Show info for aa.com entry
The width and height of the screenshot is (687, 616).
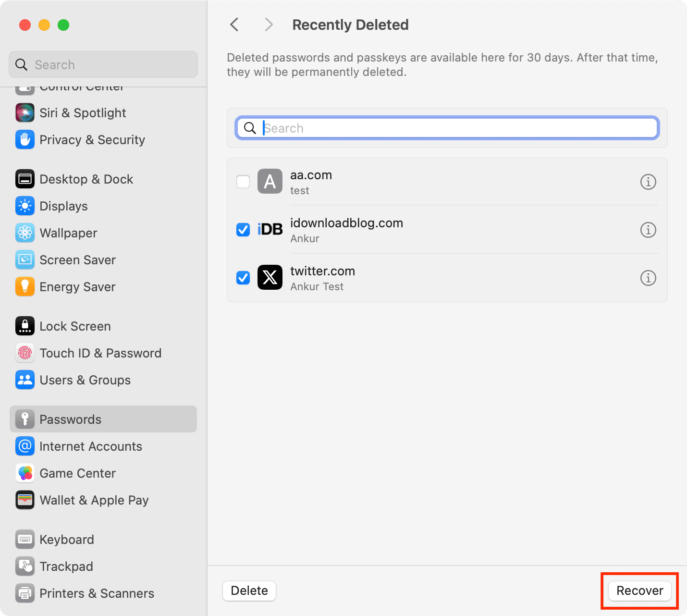648,182
